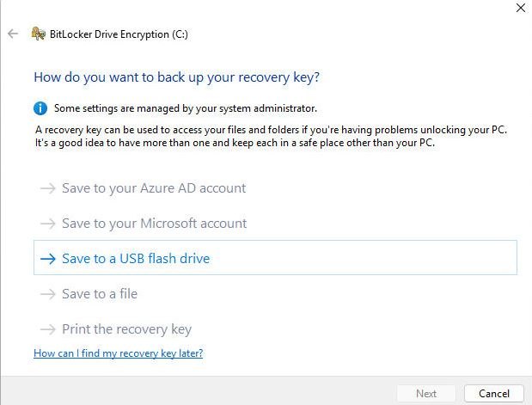Click the Next button
532x405 pixels.
click(x=426, y=394)
